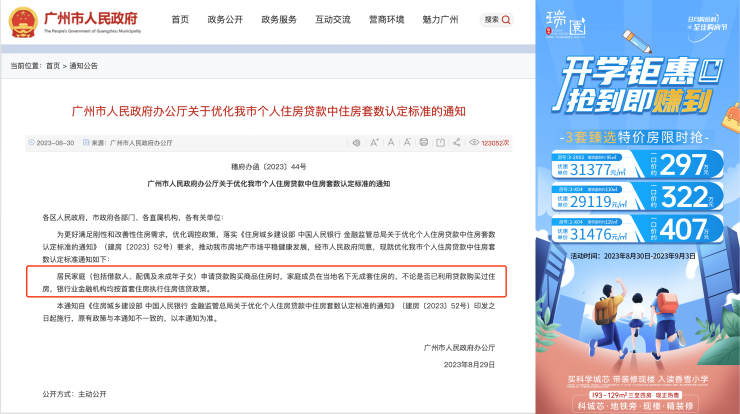
Task: Click the source document icon beside 来源
Action: click(x=86, y=143)
